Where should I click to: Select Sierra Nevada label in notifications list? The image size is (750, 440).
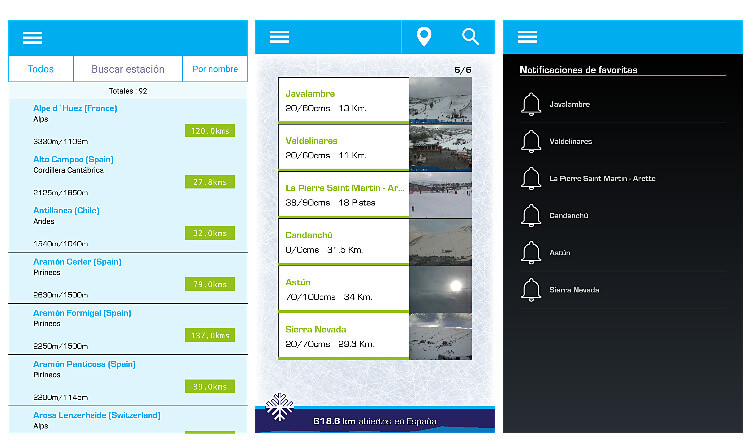coord(574,290)
